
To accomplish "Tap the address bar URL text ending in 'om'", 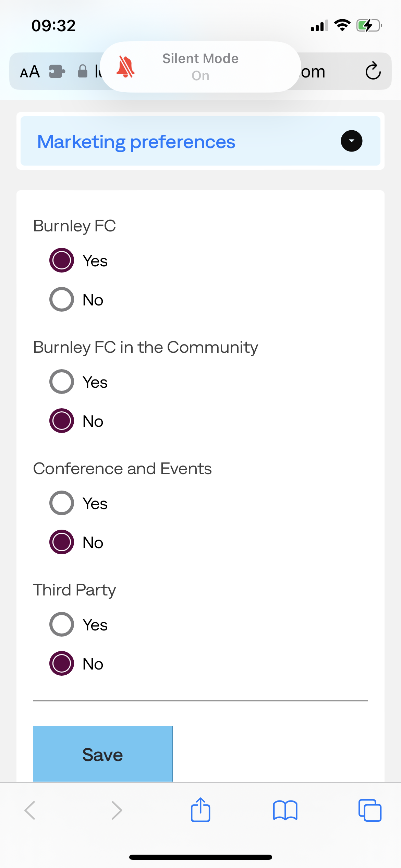I will point(313,72).
